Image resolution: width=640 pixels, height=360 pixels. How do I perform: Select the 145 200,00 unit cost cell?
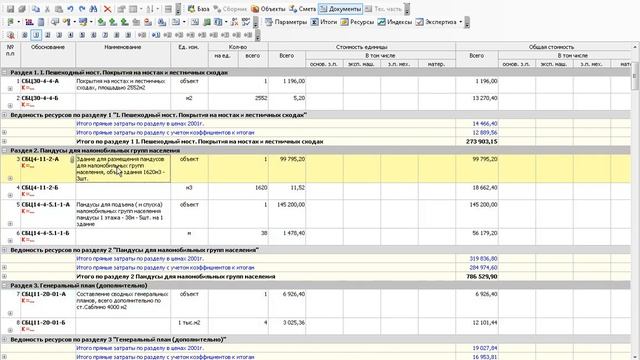tap(287, 214)
